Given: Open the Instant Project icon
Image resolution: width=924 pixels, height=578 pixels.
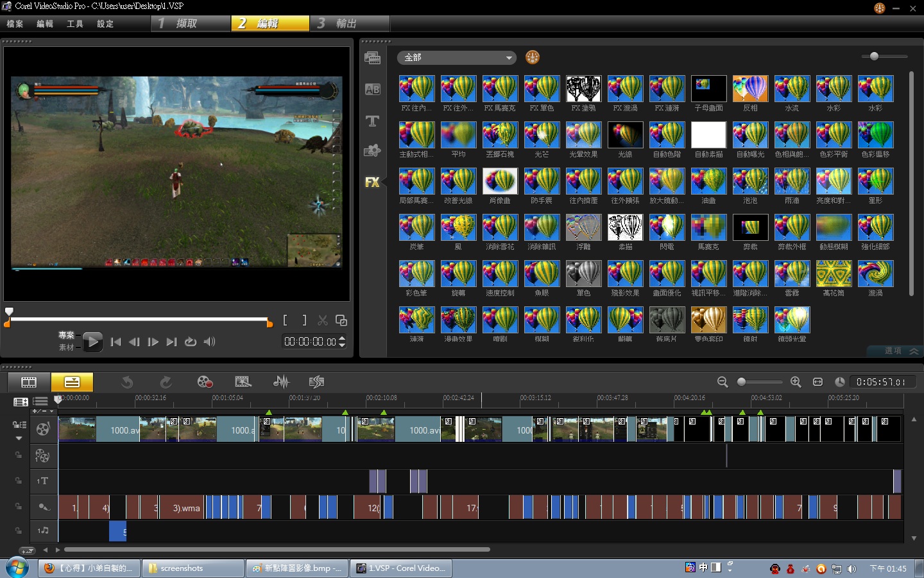Looking at the screenshot, I should (243, 382).
